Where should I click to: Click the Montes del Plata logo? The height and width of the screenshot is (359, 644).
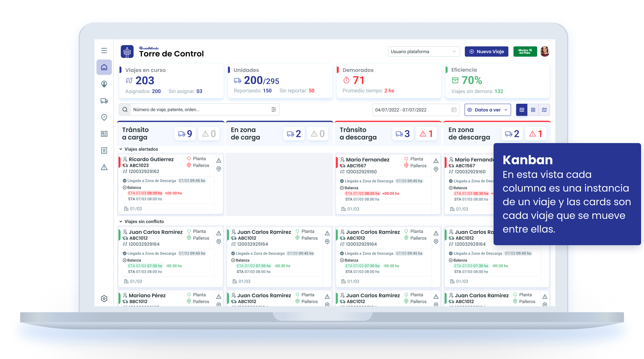(525, 51)
